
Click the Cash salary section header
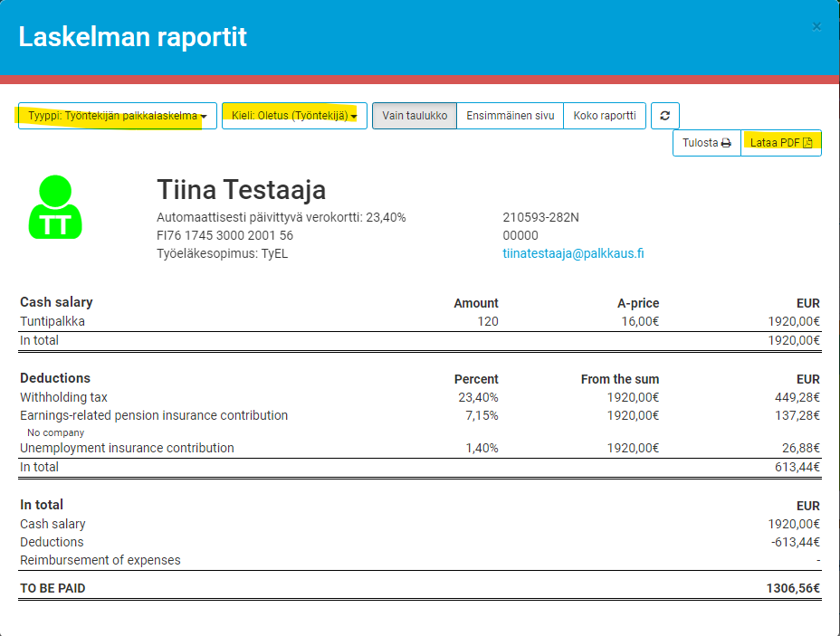56,302
